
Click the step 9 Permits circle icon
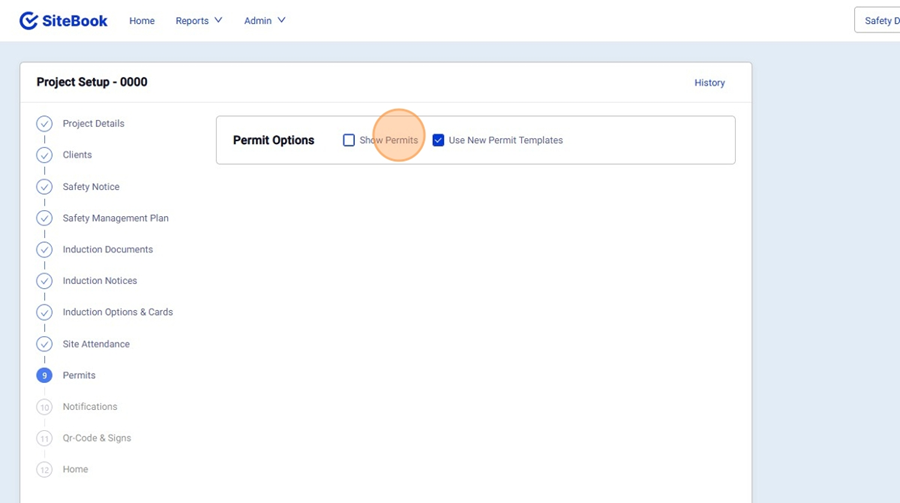pos(44,376)
